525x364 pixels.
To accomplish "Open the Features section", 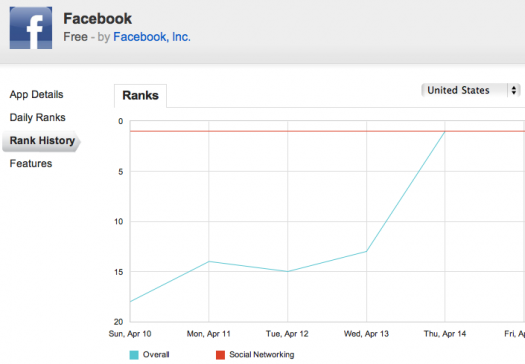I will point(31,163).
